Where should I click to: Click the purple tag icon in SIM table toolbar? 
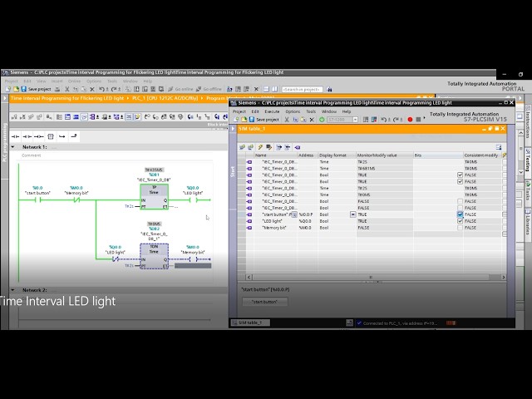[x=298, y=147]
